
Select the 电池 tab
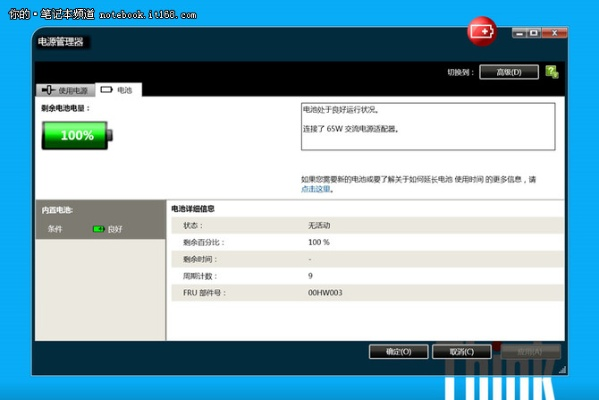click(x=118, y=90)
